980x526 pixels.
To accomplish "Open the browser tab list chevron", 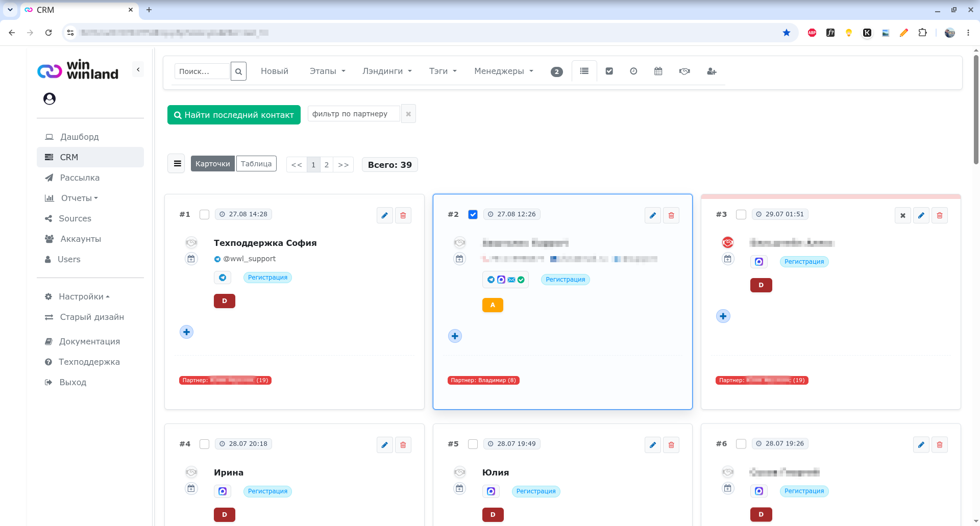I will pos(10,10).
